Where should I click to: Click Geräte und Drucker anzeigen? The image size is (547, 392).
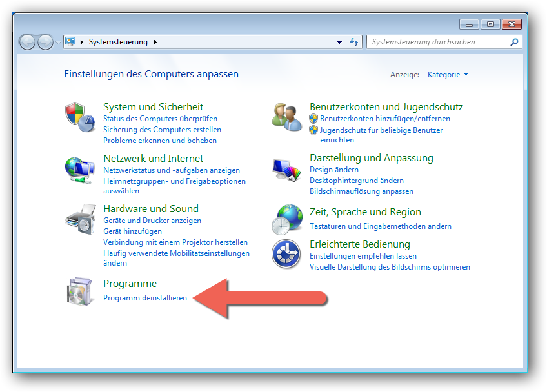[x=152, y=220]
